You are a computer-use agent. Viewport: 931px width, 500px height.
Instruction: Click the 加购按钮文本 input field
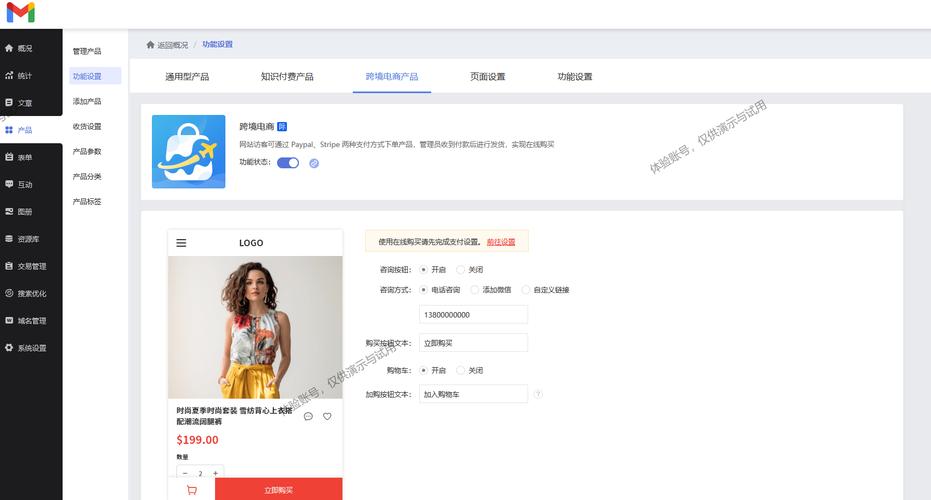(473, 394)
